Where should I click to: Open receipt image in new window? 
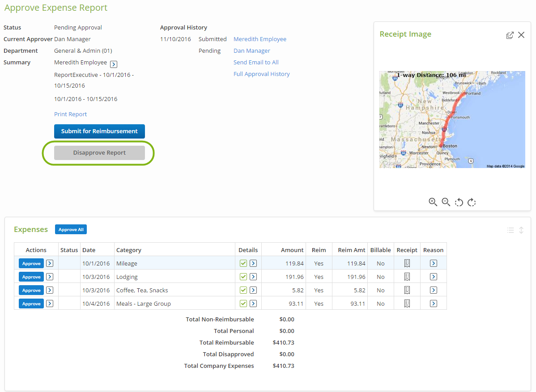(510, 35)
